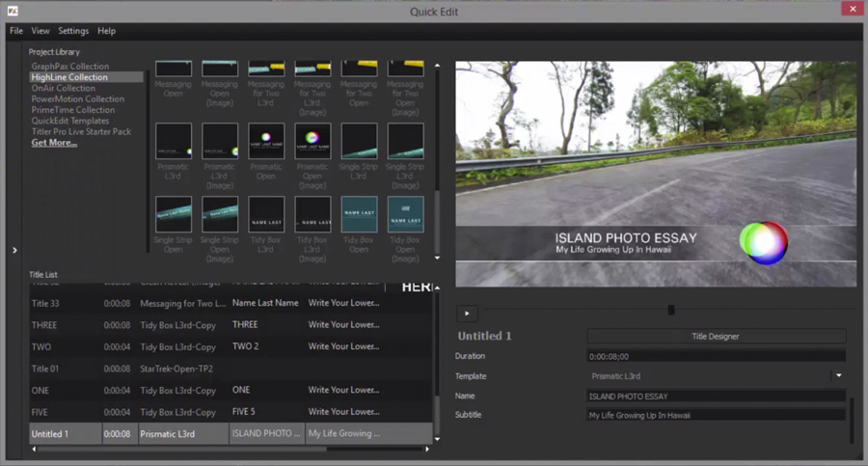Expand the collapsed left side panel arrow
Screen dimensions: 868x466
coord(14,251)
